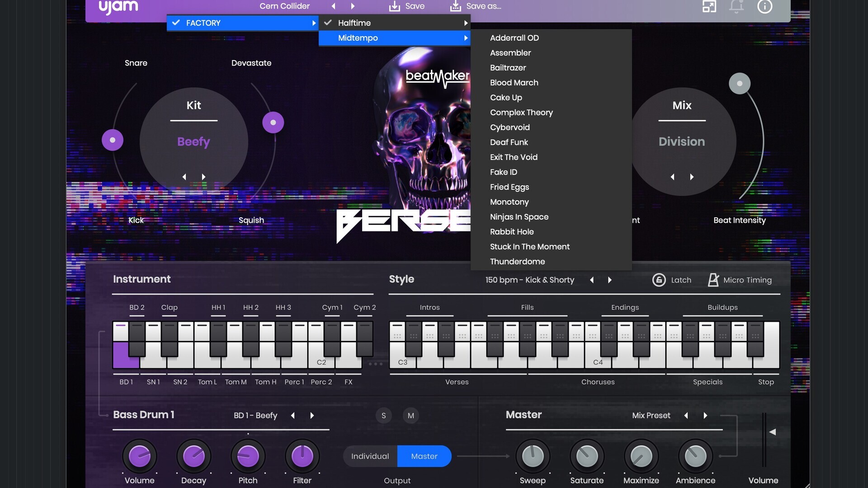Select the previous Mix Preset
Screen dimensions: 868x488
(x=686, y=416)
